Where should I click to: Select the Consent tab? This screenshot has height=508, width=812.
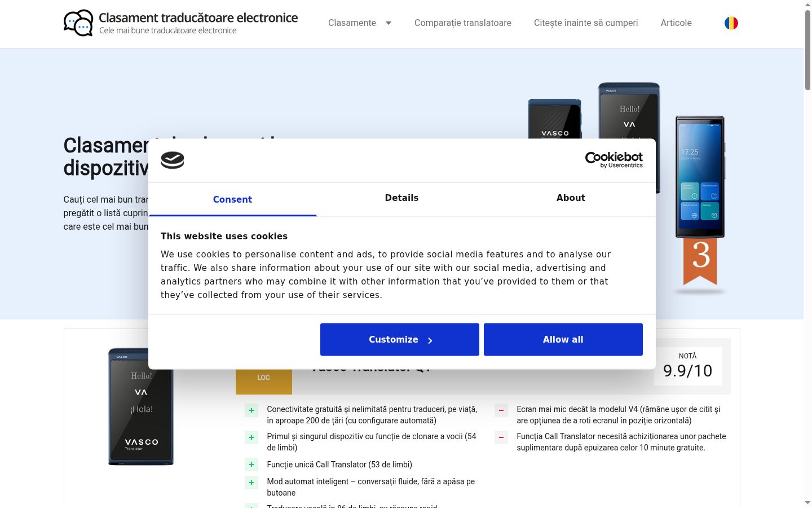tap(232, 199)
